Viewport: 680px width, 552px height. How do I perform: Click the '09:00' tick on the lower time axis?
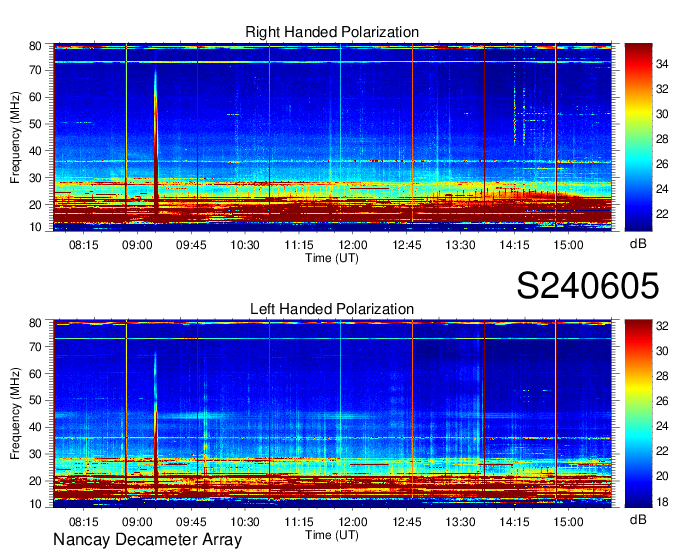coord(137,522)
